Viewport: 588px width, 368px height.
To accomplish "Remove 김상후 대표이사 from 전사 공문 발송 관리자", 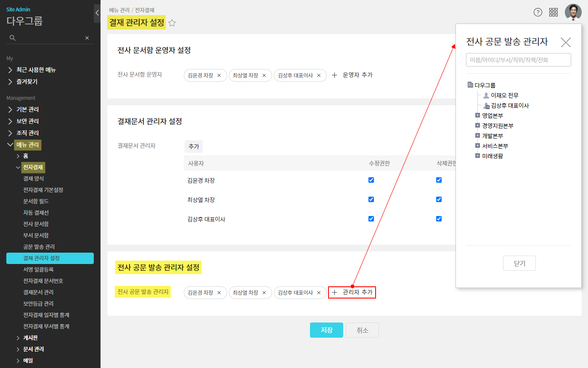I will pos(319,293).
